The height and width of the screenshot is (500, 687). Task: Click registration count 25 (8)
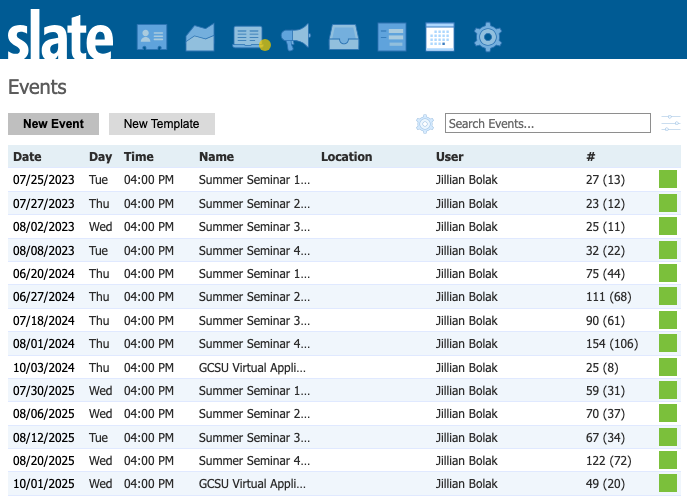tap(602, 368)
